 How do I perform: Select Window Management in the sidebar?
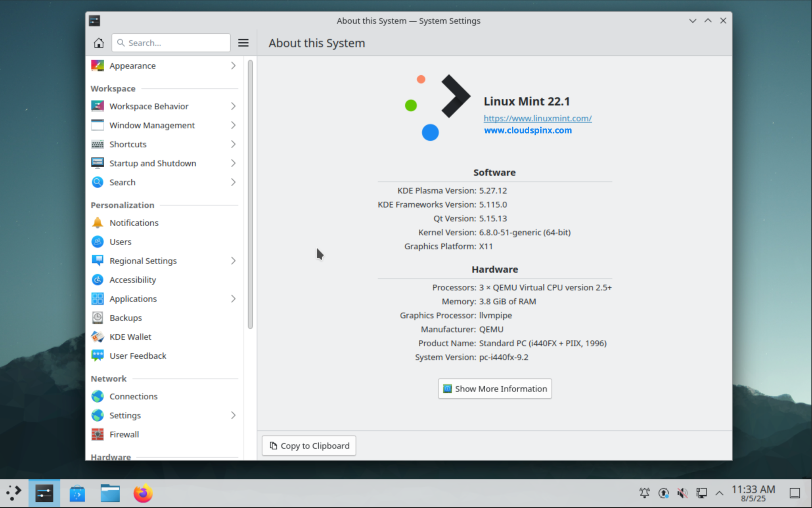click(152, 125)
